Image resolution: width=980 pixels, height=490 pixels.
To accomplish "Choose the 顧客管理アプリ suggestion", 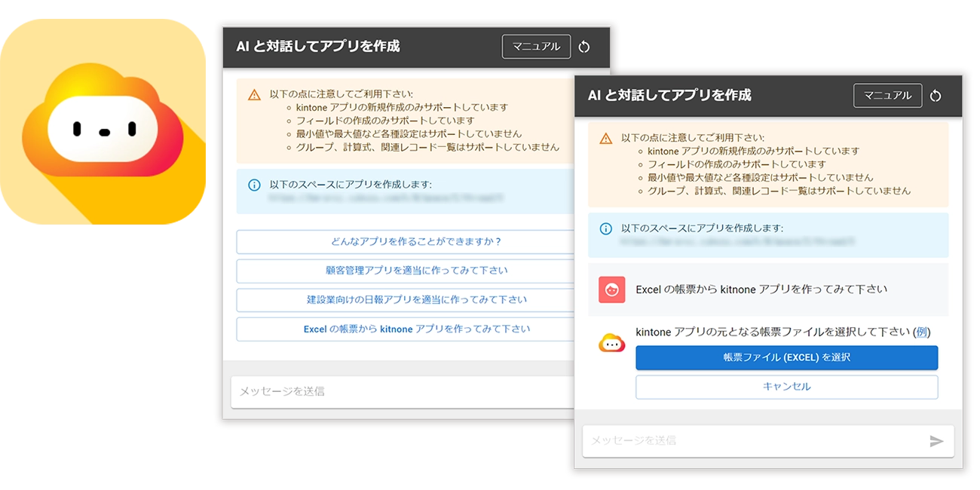I will (407, 271).
